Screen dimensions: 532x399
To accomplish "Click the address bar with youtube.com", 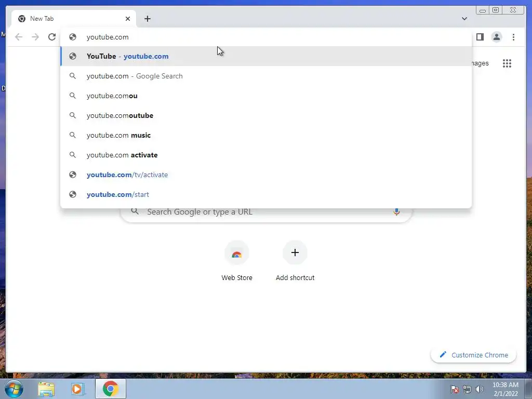I will tap(266, 37).
